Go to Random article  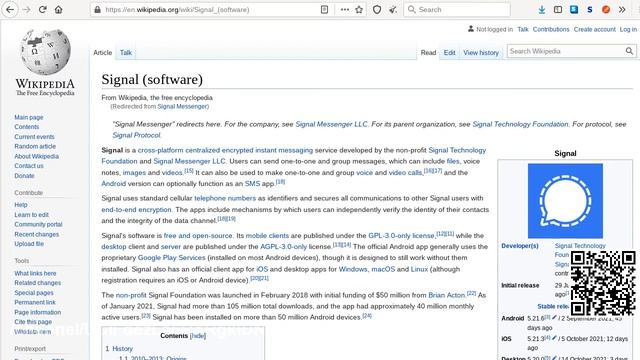pos(35,146)
